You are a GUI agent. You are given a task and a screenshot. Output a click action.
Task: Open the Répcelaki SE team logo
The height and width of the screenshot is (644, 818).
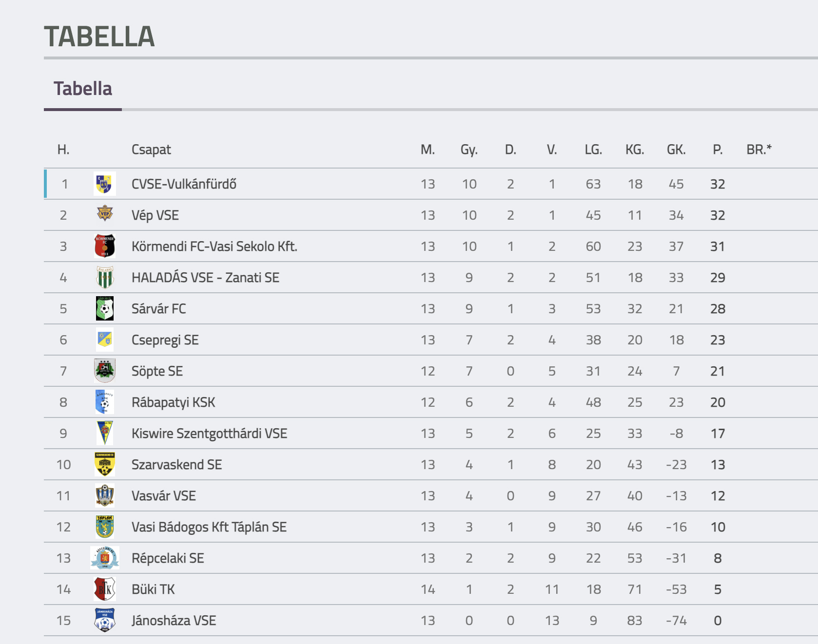coord(105,558)
